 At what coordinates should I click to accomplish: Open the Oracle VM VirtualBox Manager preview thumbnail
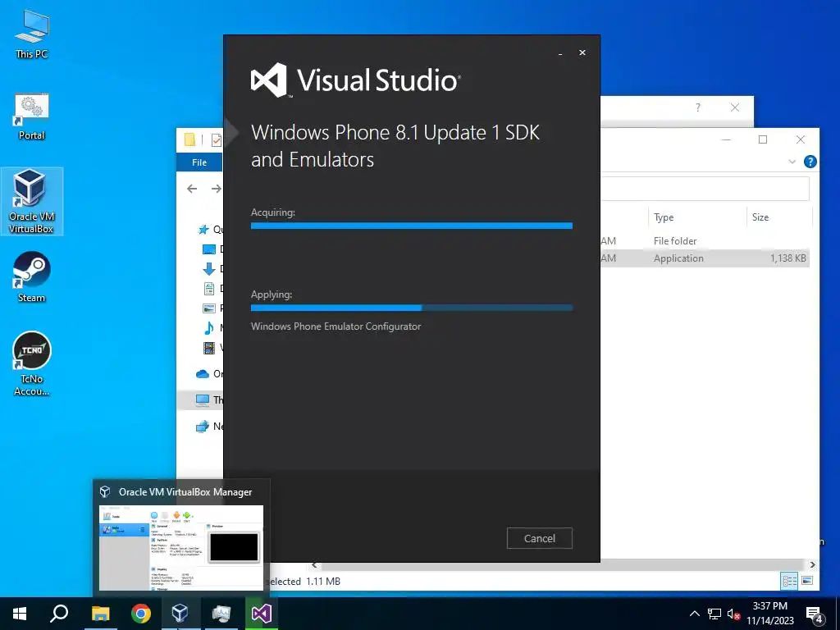pyautogui.click(x=181, y=547)
